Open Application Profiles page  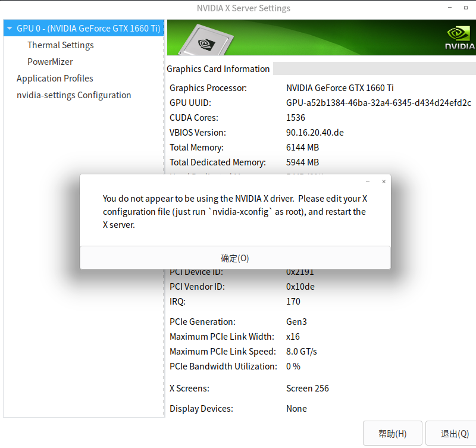55,79
